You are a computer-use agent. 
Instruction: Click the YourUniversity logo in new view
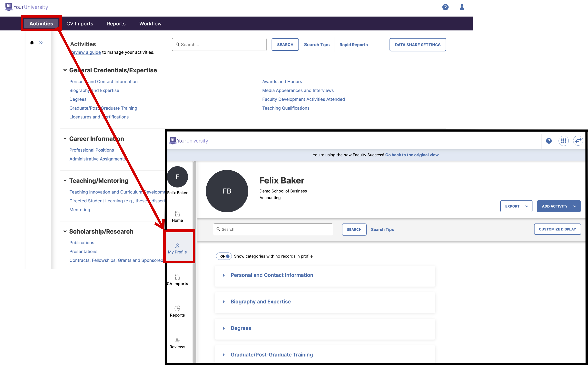(x=189, y=141)
